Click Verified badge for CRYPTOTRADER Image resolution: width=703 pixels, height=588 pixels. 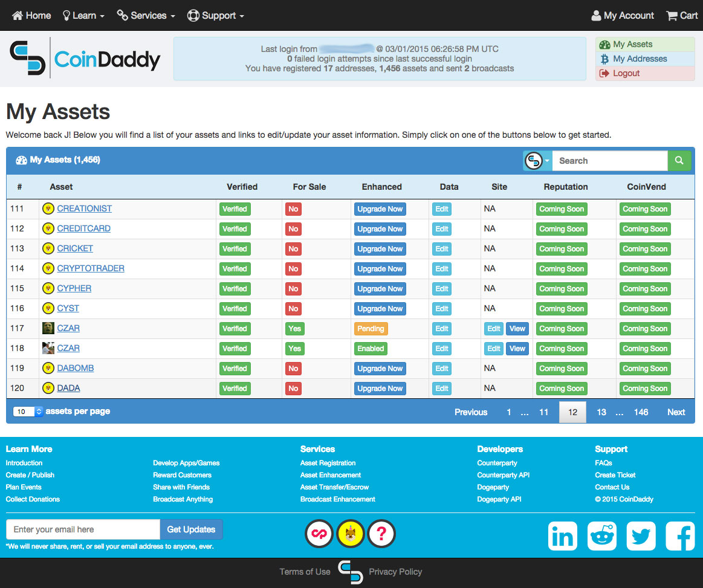click(235, 269)
